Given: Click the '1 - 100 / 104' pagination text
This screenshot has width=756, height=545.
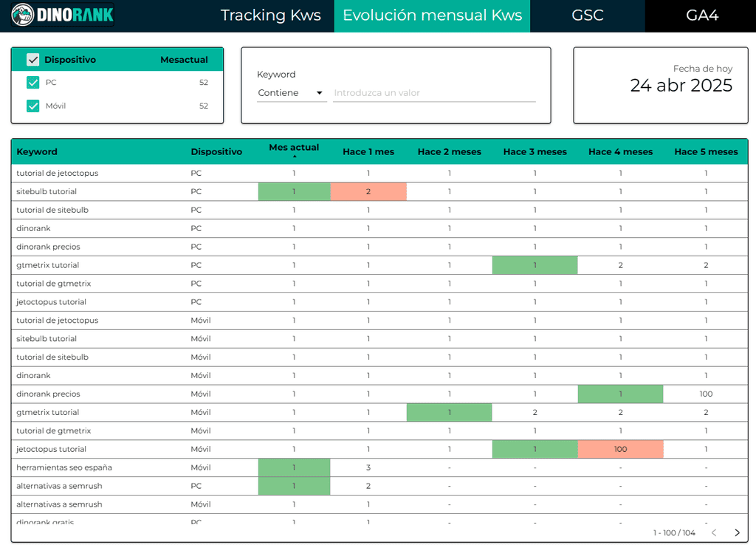Looking at the screenshot, I should pyautogui.click(x=674, y=532).
